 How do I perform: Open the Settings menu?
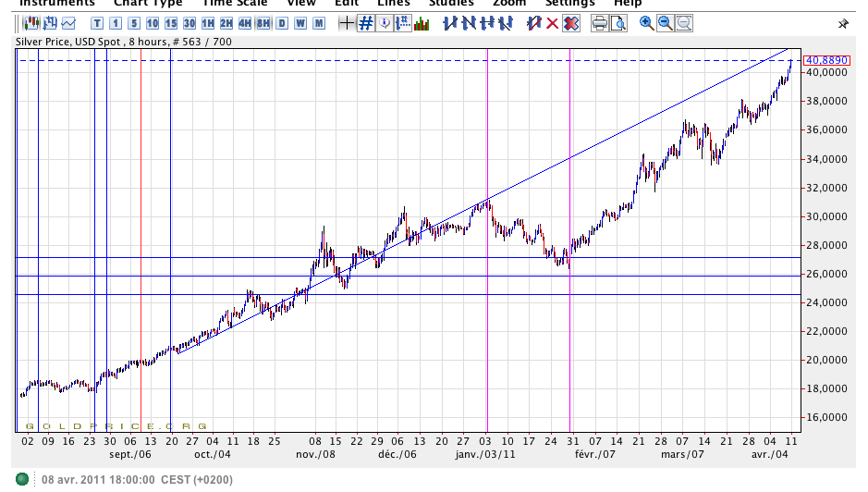[x=569, y=3]
